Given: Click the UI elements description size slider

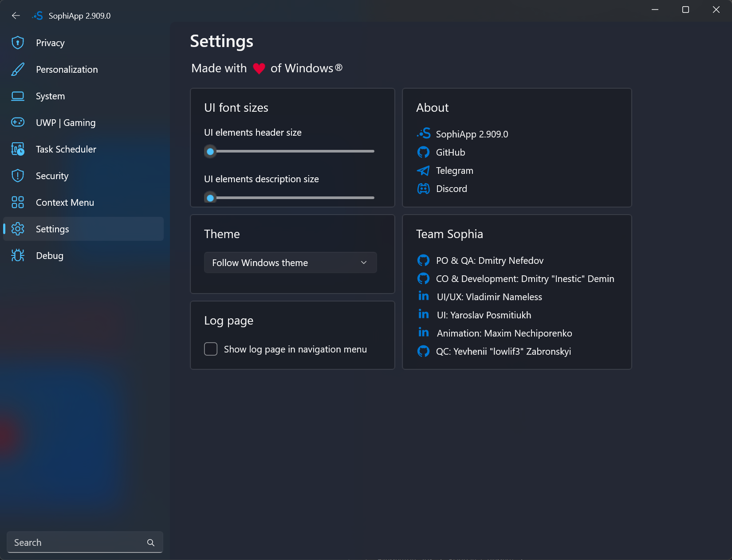Looking at the screenshot, I should (289, 198).
